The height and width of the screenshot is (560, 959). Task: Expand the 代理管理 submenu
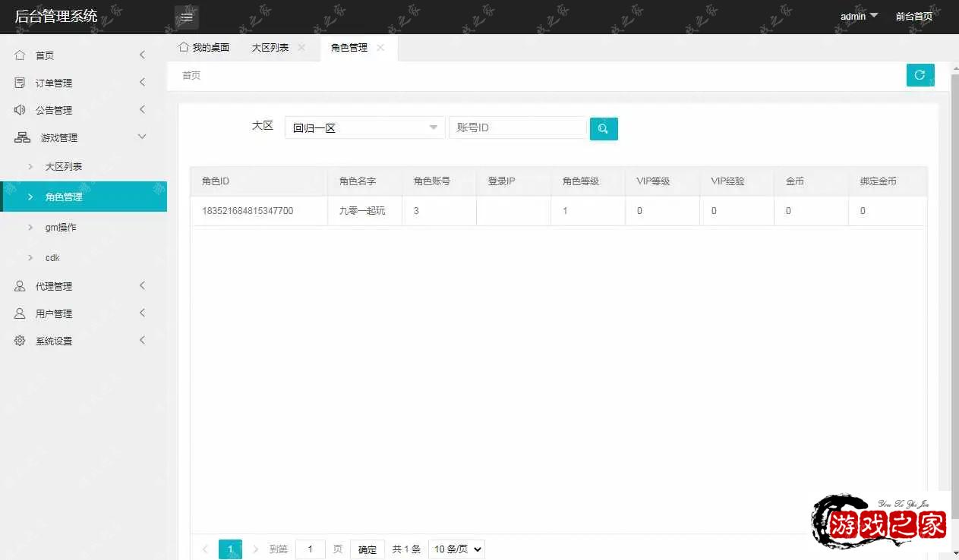point(53,286)
